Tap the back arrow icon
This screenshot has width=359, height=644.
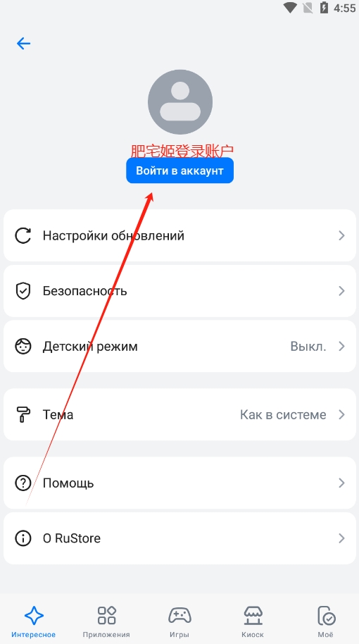pos(23,43)
